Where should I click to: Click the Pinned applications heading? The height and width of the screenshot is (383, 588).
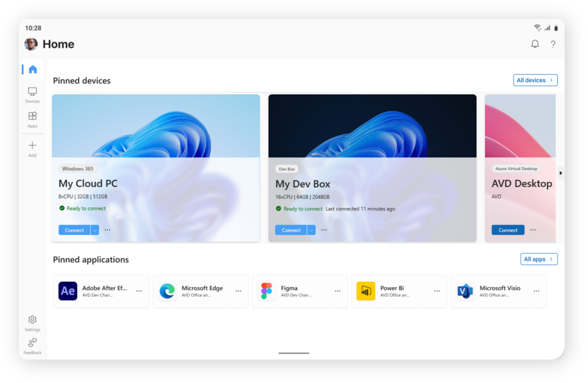tap(91, 260)
